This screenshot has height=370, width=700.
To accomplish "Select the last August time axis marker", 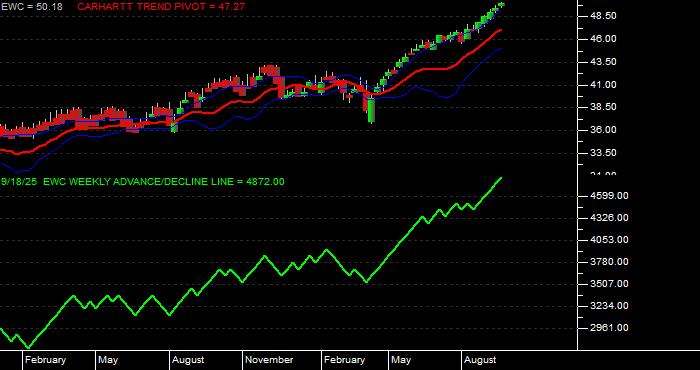I will point(480,360).
